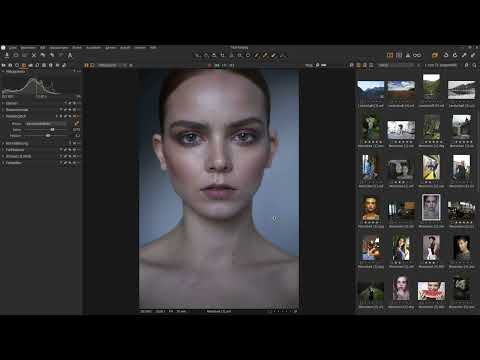Click the text annotation A icon
Image resolution: width=480 pixels, height=360 pixels.
[70, 55]
